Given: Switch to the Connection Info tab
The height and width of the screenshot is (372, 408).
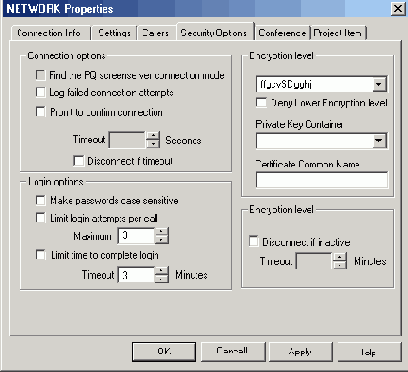Looking at the screenshot, I should 50,33.
